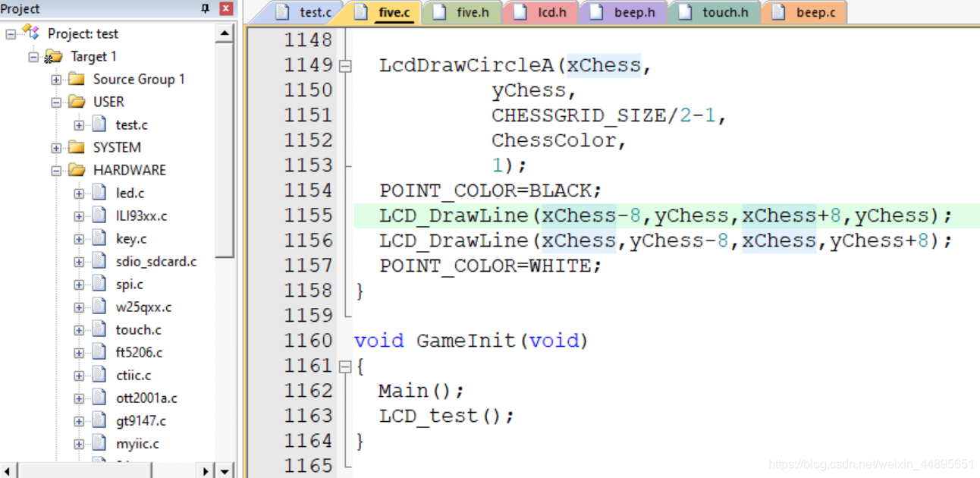This screenshot has height=478, width=980.
Task: Click the file icon beside test.c in tree
Action: coord(99,124)
